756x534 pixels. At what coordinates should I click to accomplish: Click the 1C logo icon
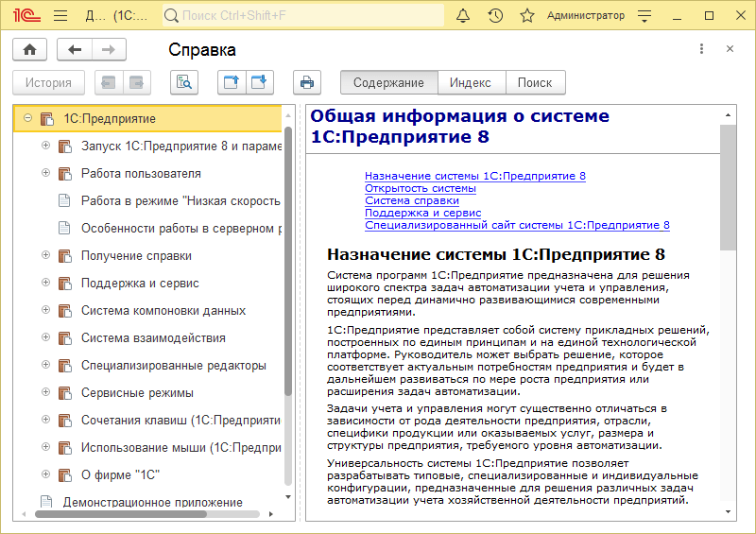(x=26, y=16)
